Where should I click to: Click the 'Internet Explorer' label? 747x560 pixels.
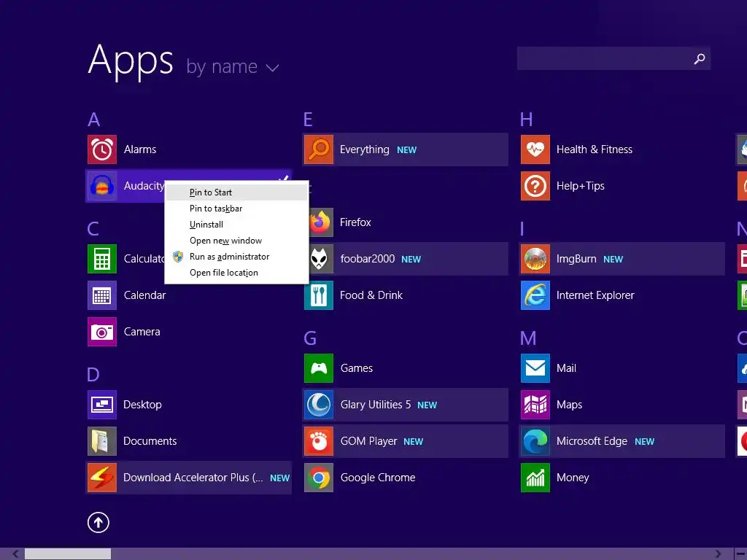coord(595,295)
